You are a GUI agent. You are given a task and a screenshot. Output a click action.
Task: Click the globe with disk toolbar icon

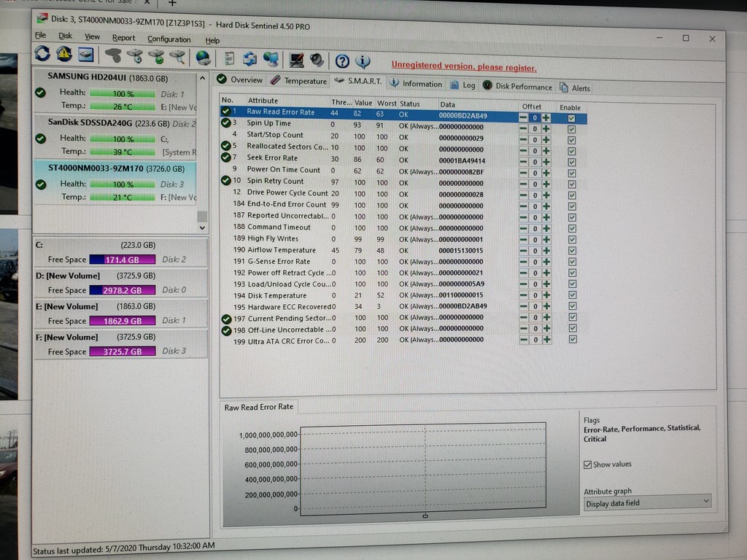click(203, 58)
